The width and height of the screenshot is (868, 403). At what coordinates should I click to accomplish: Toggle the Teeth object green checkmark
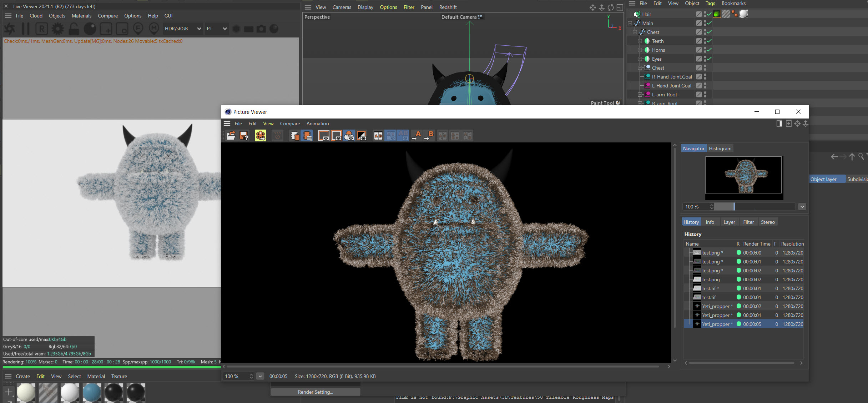coord(709,41)
